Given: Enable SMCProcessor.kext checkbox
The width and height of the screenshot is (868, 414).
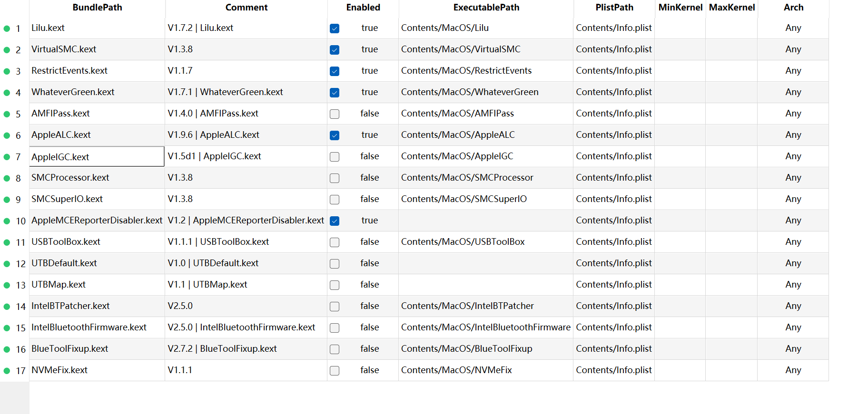Looking at the screenshot, I should [x=335, y=178].
